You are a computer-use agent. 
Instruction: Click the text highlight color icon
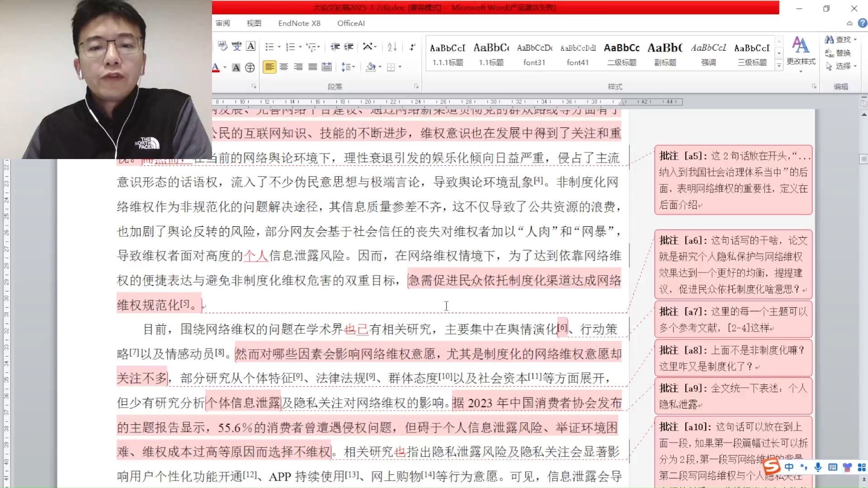coord(236,67)
